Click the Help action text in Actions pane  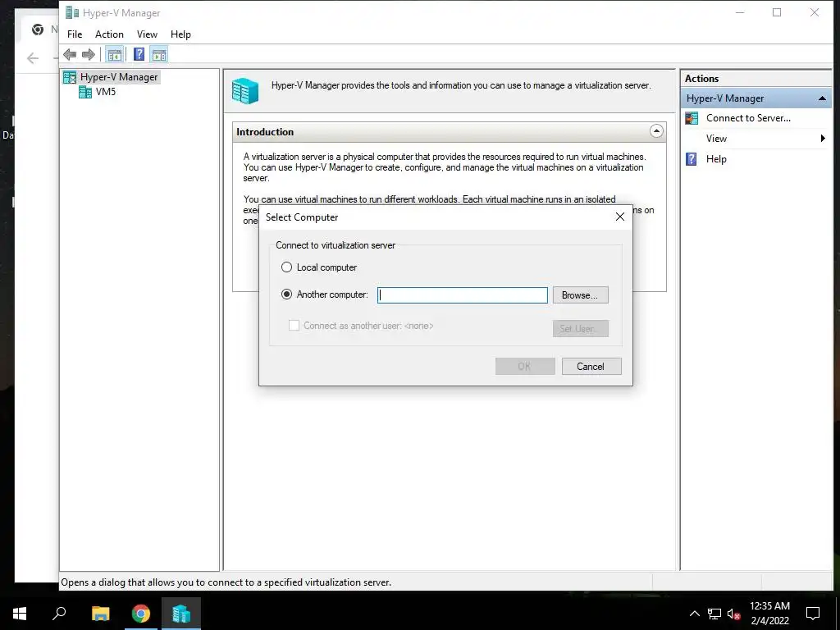[716, 159]
